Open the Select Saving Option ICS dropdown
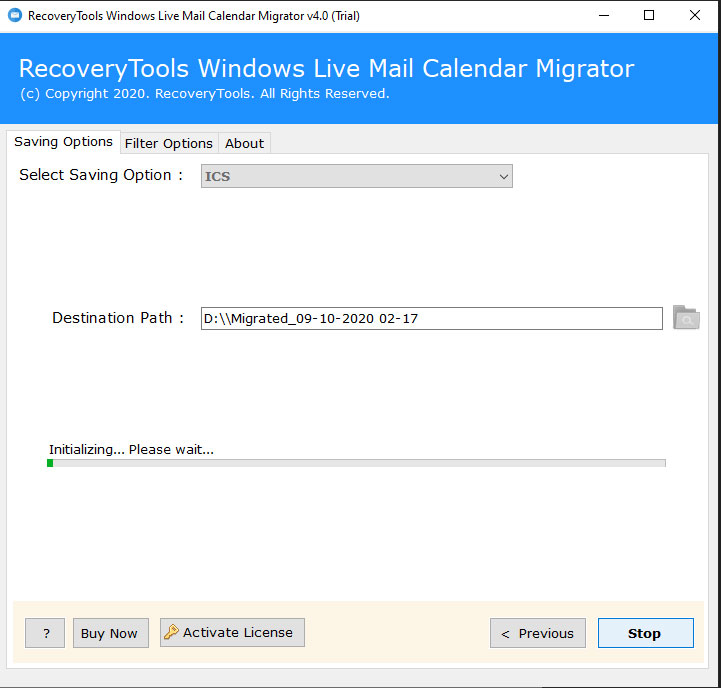Screen dimensions: 721x688 click(356, 176)
